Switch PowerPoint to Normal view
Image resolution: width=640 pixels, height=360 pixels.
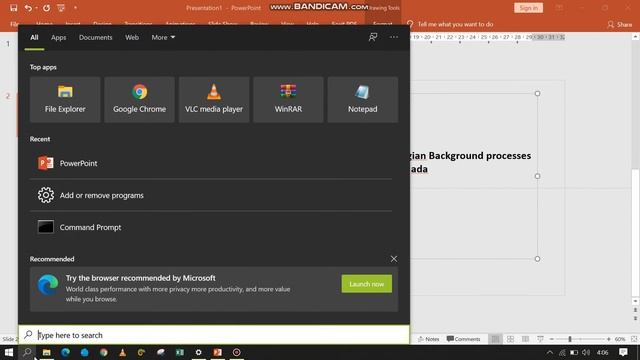(495, 339)
